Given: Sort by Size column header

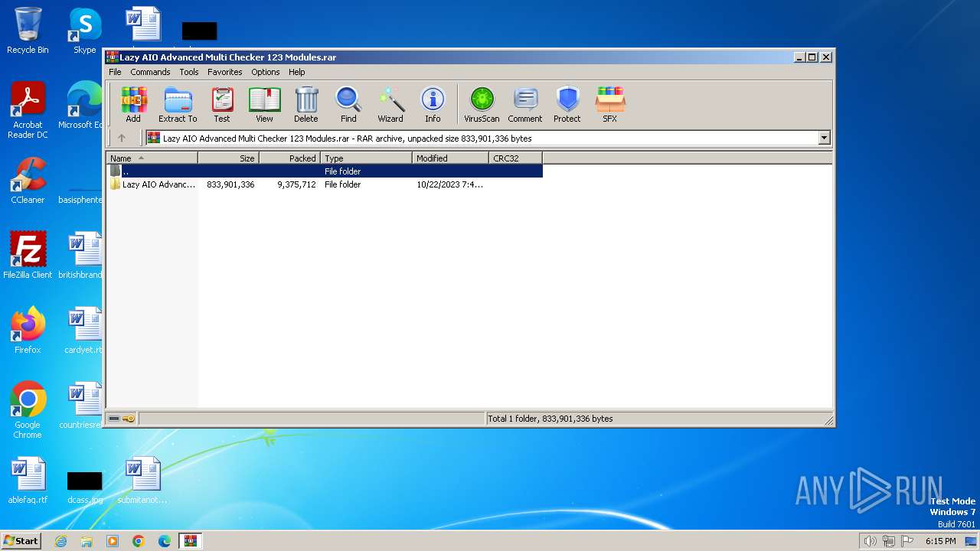Looking at the screenshot, I should [x=228, y=158].
